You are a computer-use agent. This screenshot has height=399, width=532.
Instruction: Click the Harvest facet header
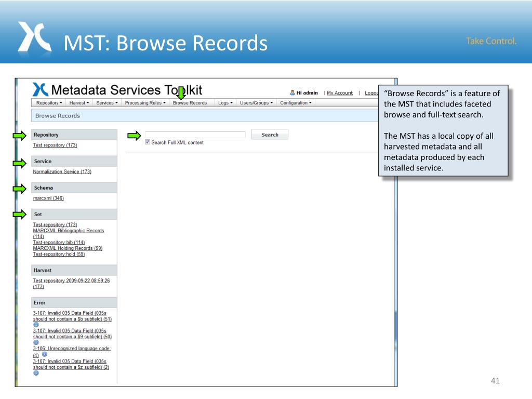coord(74,270)
